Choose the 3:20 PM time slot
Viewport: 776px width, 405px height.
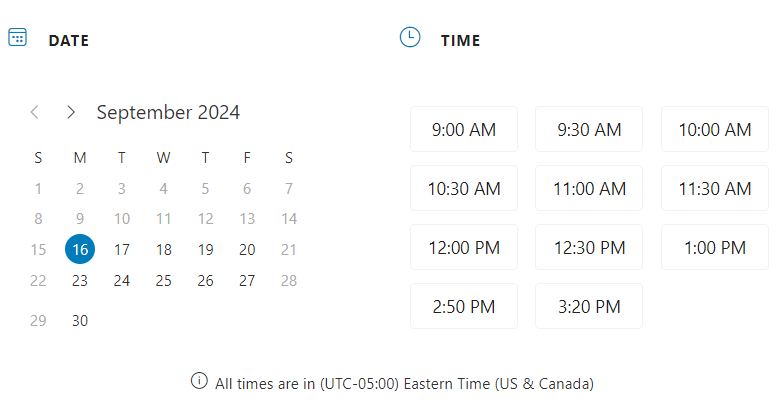point(589,306)
